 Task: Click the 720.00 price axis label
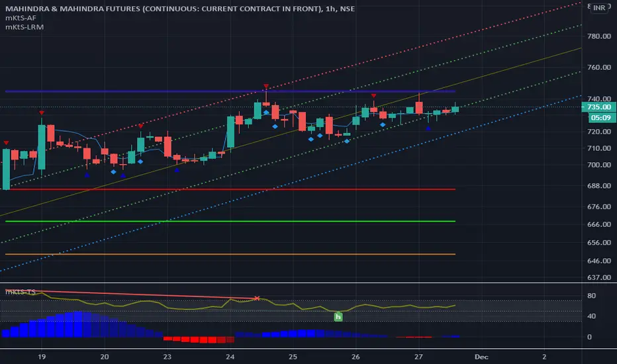point(599,132)
